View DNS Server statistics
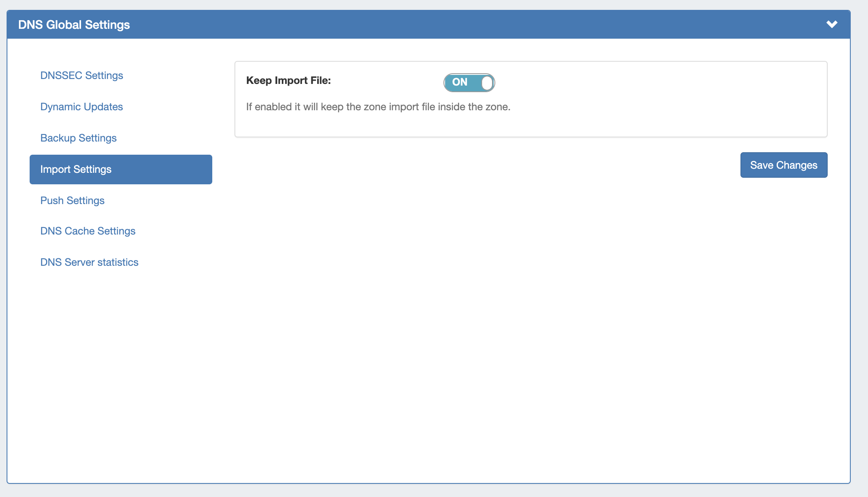Screen dimensions: 868x497 (89, 262)
